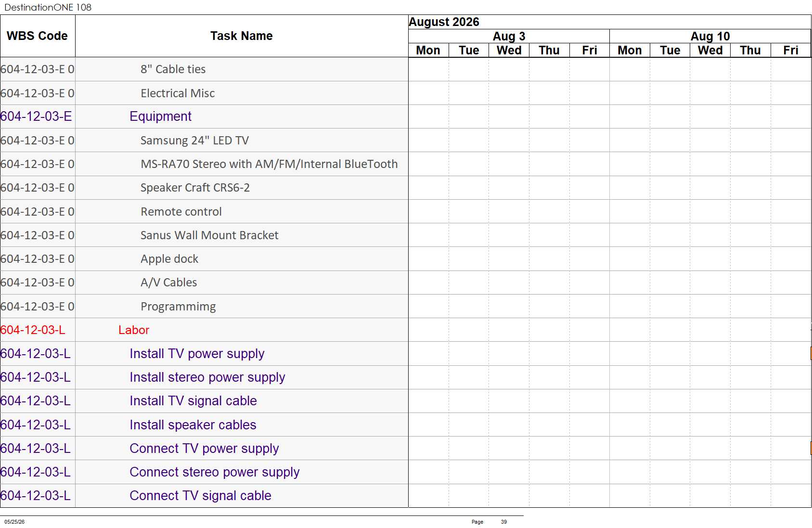Viewport: 812px width, 528px height.
Task: Click the 05/25/26 footer date
Action: [14, 522]
